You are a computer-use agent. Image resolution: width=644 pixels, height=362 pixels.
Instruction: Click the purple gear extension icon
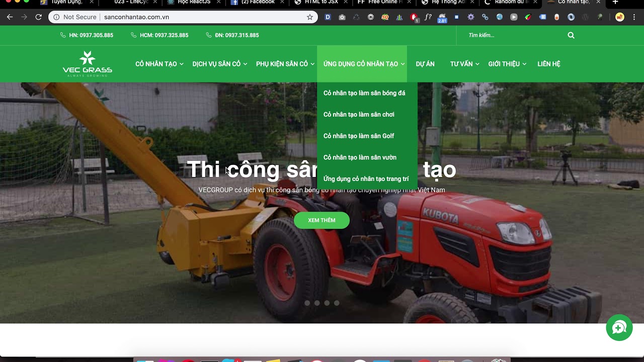(471, 17)
